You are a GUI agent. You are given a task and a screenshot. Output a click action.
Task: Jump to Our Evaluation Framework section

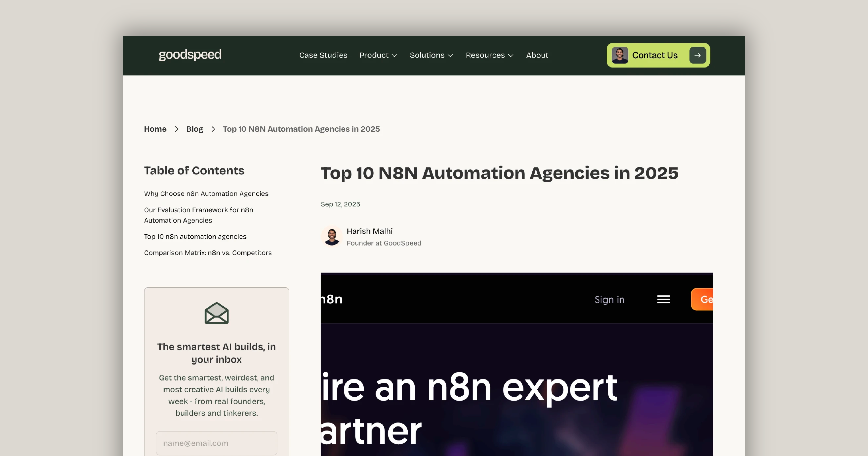tap(199, 215)
